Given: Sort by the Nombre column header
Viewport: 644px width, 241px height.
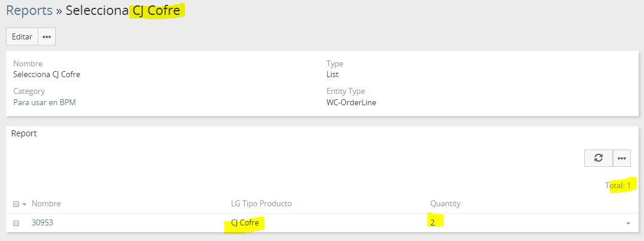Looking at the screenshot, I should [46, 204].
